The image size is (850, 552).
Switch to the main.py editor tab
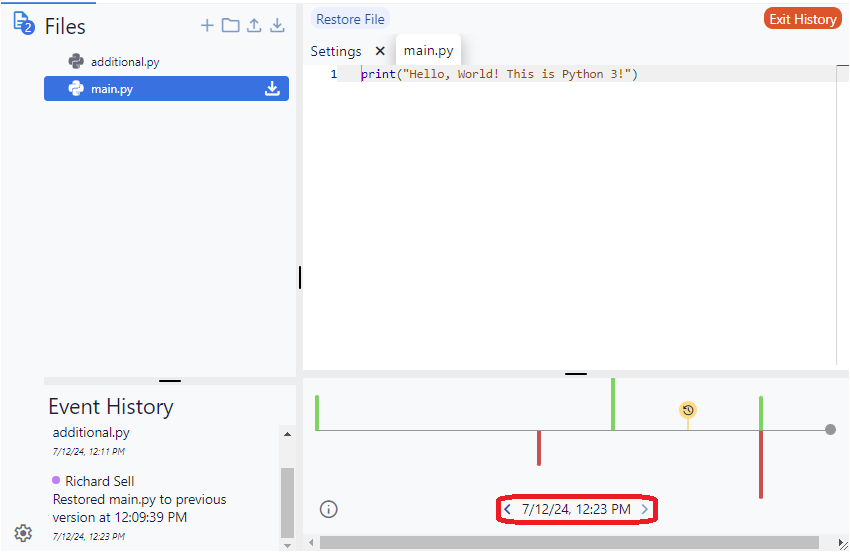tap(428, 51)
